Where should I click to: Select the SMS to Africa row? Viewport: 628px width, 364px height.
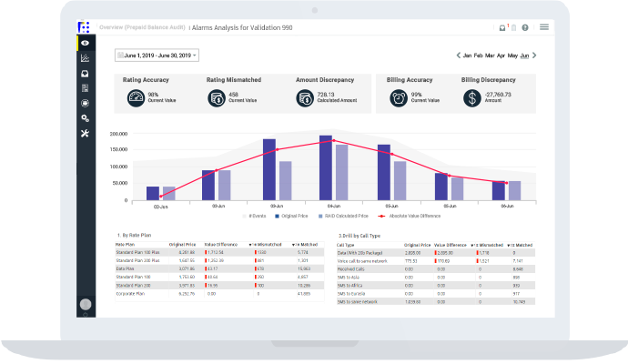click(436, 286)
